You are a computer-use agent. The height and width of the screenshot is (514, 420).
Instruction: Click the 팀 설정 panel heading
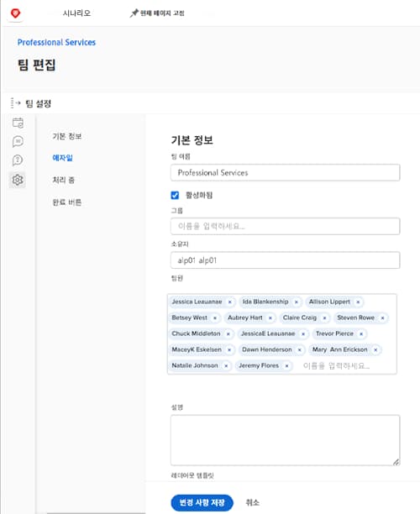39,103
